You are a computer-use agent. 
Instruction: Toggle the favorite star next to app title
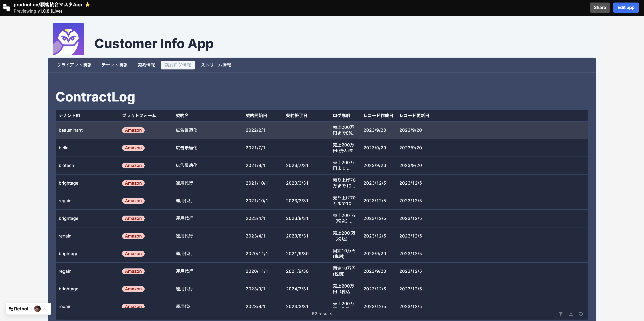coord(87,4)
